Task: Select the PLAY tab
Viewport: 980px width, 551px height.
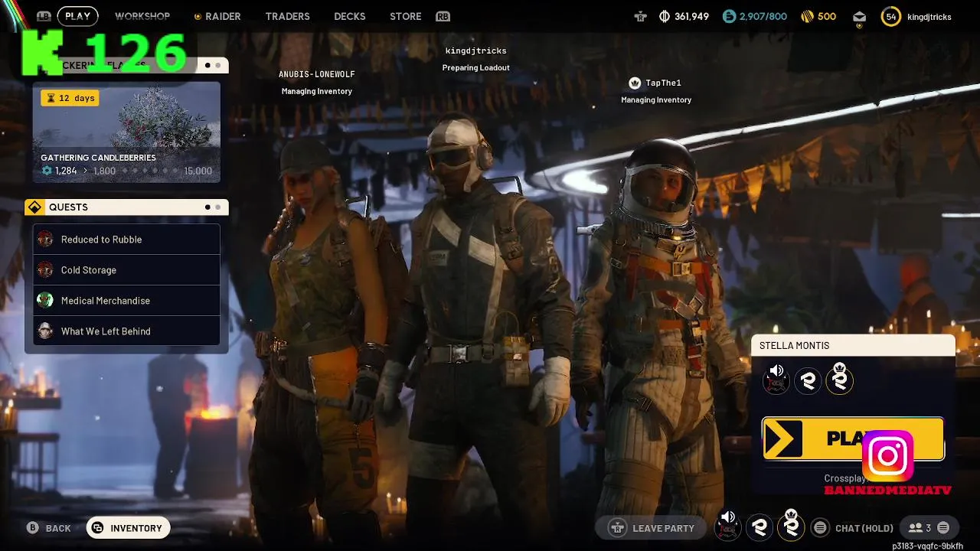Action: pyautogui.click(x=77, y=16)
